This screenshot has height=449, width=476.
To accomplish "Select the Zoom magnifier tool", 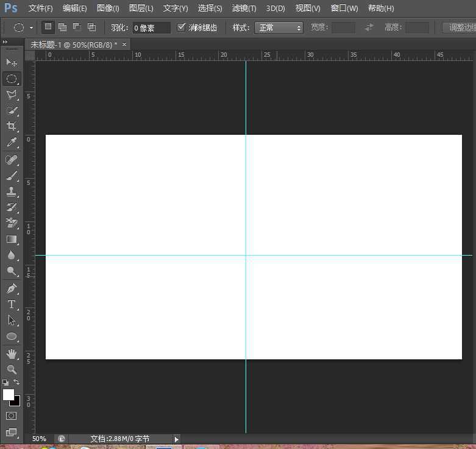I will pos(12,369).
